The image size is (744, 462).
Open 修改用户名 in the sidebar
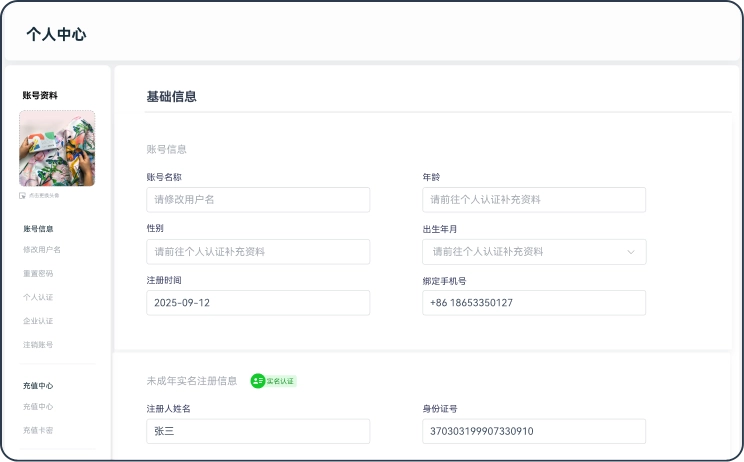pyautogui.click(x=42, y=249)
